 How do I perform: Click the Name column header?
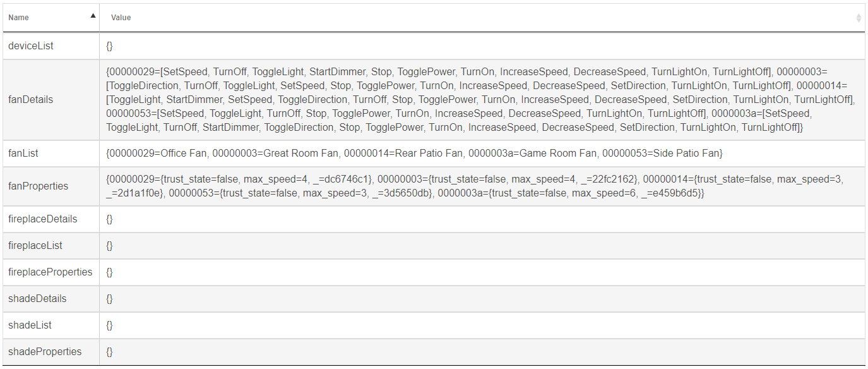click(51, 18)
